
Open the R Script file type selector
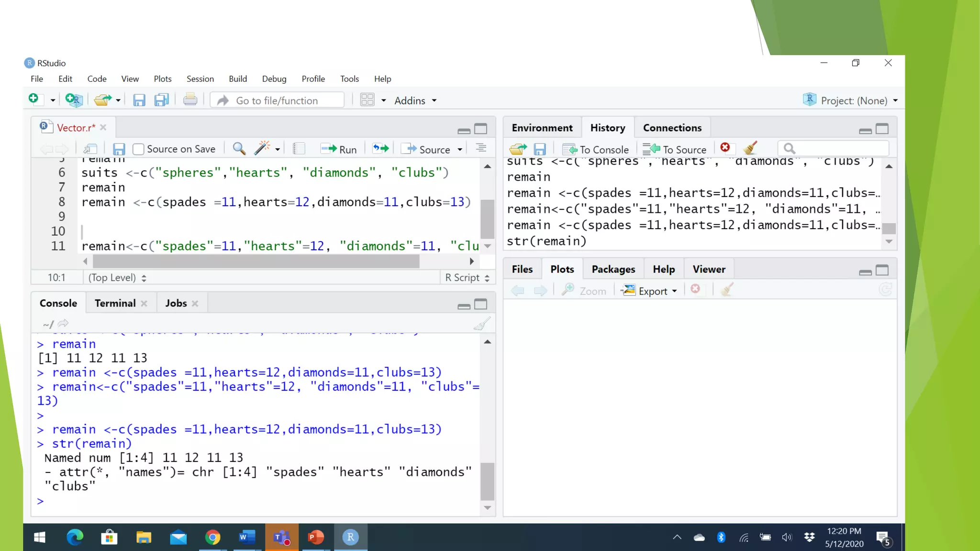[467, 277]
